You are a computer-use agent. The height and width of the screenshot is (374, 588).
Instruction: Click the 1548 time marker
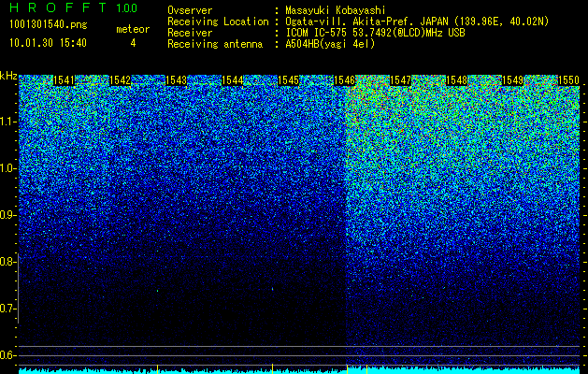457,80
